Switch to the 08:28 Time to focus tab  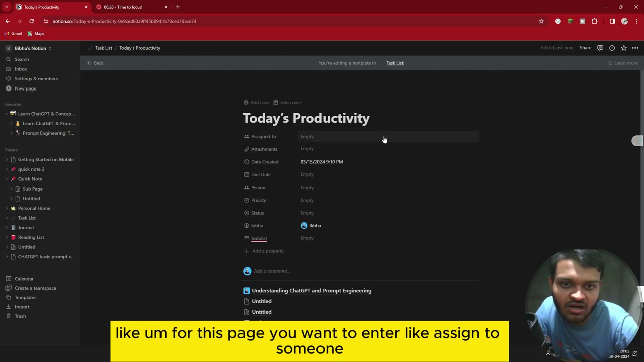[x=131, y=7]
